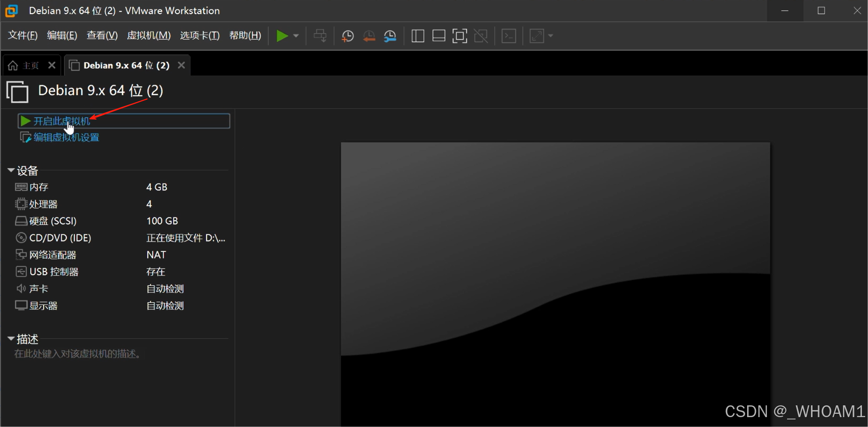The image size is (868, 427).
Task: Maximize the VMware Workstation window
Action: pyautogui.click(x=821, y=11)
